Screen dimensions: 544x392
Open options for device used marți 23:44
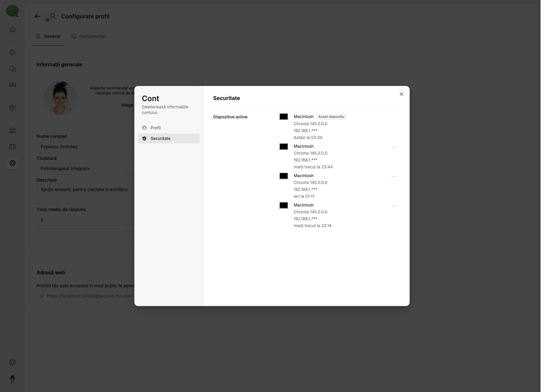pyautogui.click(x=394, y=147)
